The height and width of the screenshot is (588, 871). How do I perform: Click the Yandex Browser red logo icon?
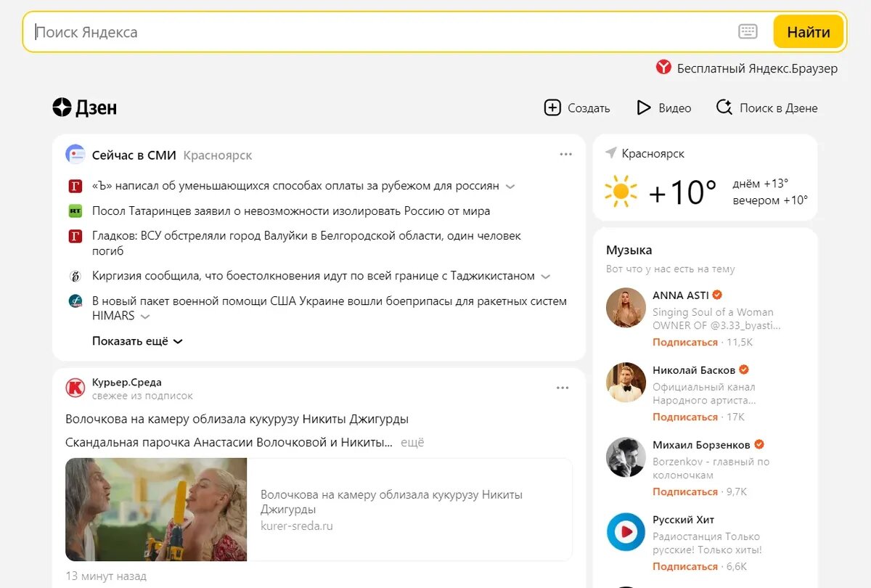[663, 68]
